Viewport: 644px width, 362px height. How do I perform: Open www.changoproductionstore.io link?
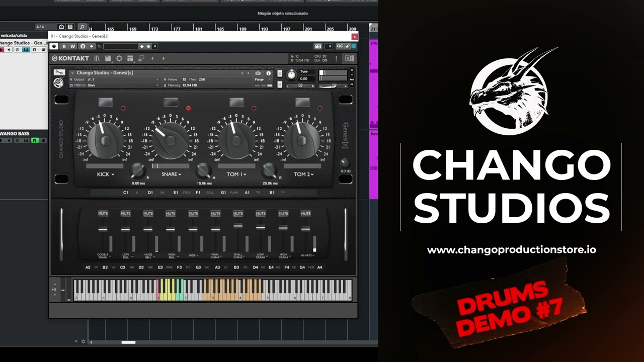tap(511, 250)
